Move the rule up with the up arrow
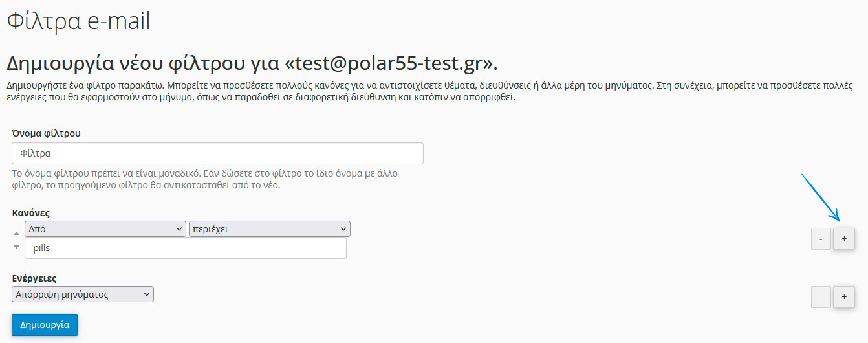 pyautogui.click(x=17, y=232)
